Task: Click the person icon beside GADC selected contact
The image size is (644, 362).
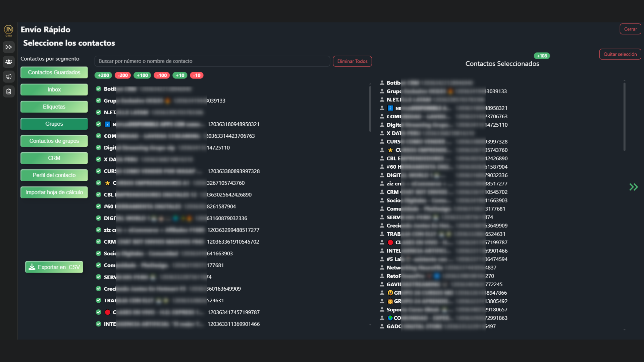Action: coord(382,326)
